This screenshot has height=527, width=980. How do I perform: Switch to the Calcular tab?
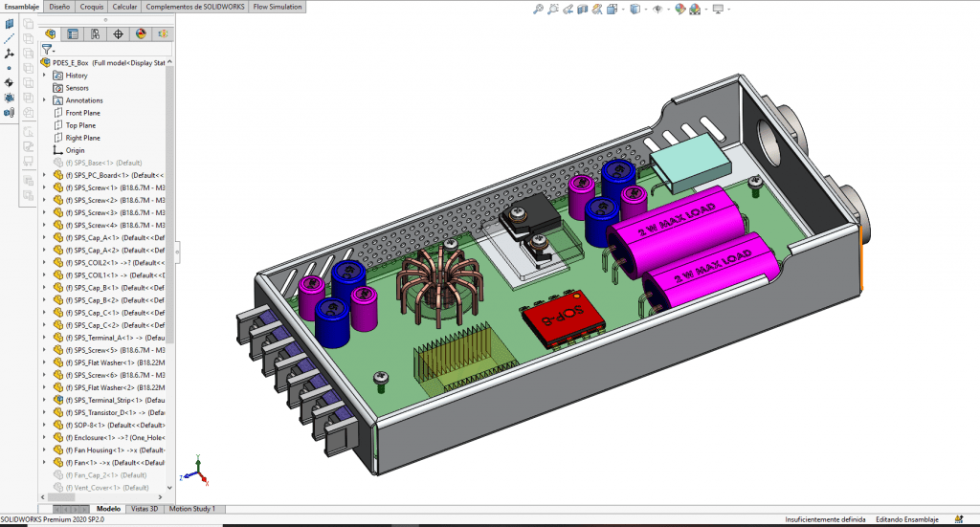click(x=124, y=7)
